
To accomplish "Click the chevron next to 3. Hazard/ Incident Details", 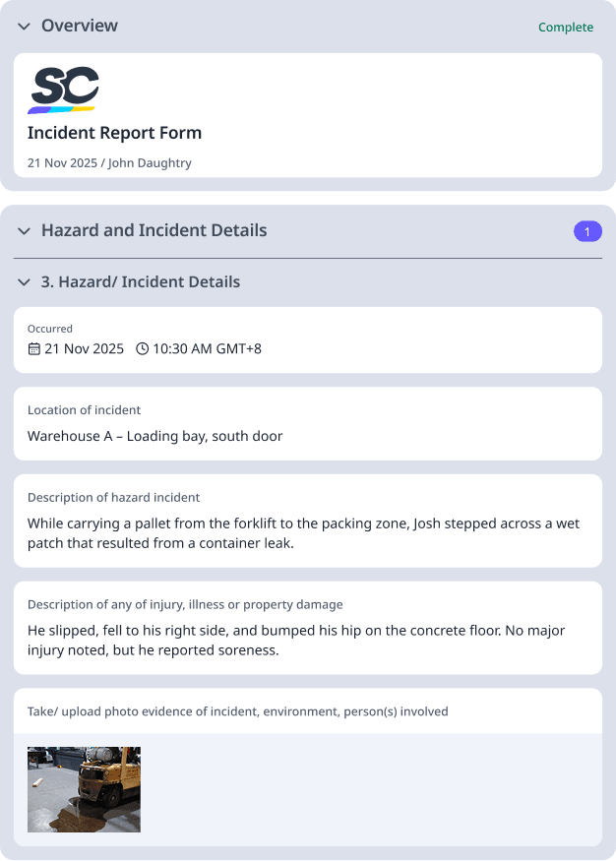I will [24, 282].
